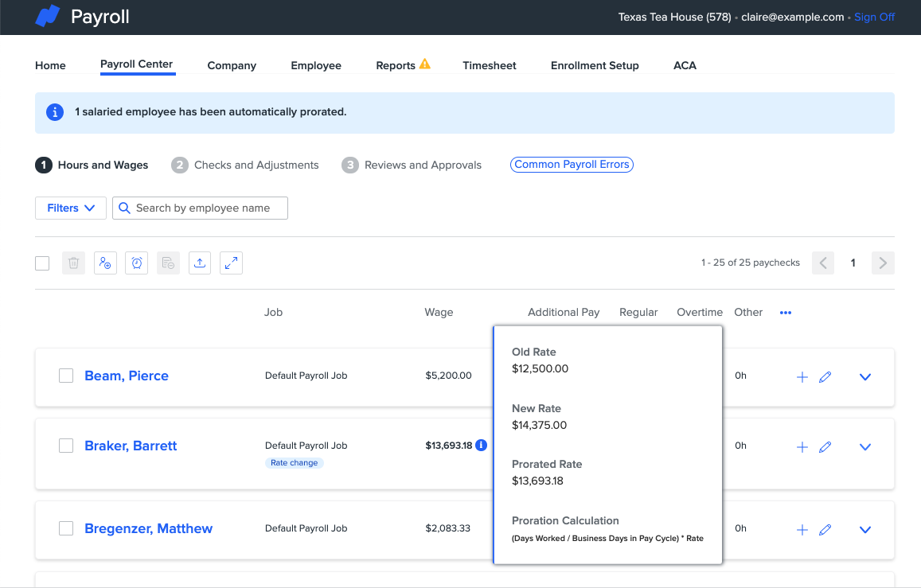Viewport: 921px width, 588px height.
Task: Tick the checkbox for Beam, Pierce
Action: point(66,376)
